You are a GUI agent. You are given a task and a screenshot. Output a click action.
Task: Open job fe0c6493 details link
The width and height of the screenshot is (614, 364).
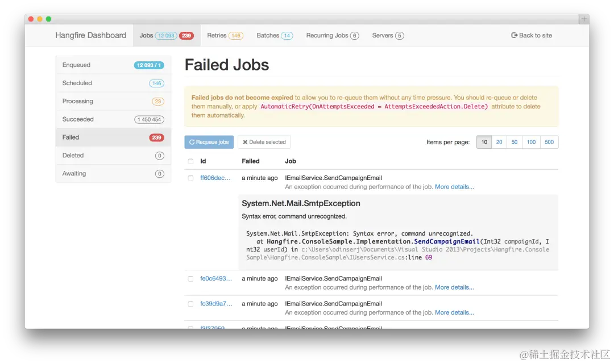pos(216,278)
